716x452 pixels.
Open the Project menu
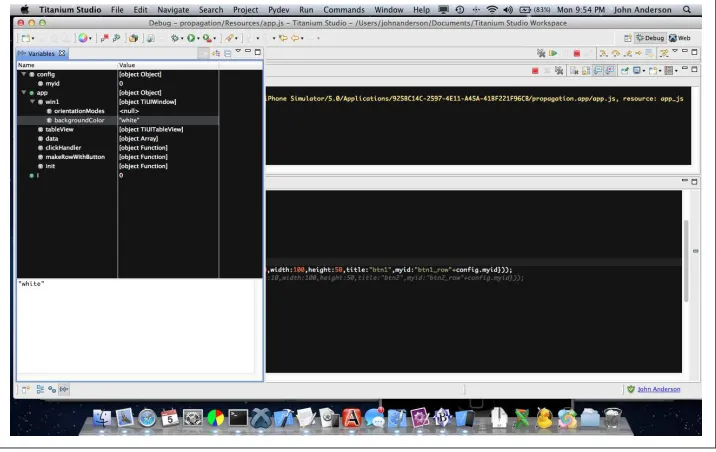[x=245, y=10]
